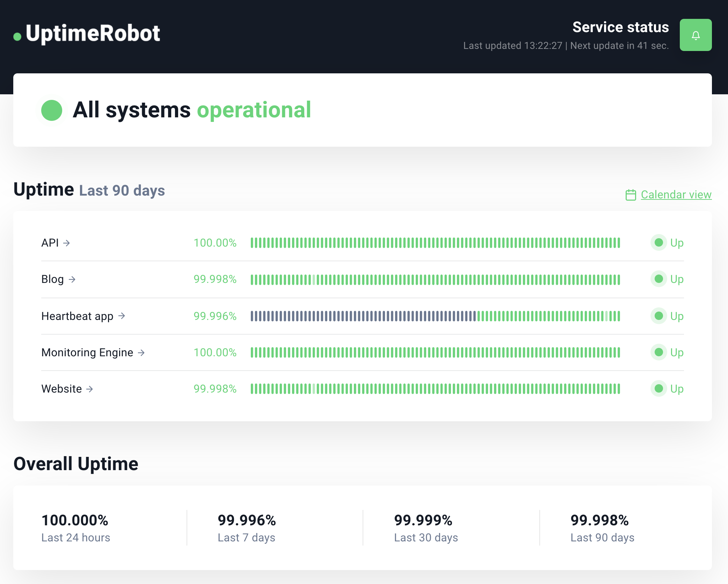Click the pale bar in Website uptime chart
The image size is (728, 584).
314,389
